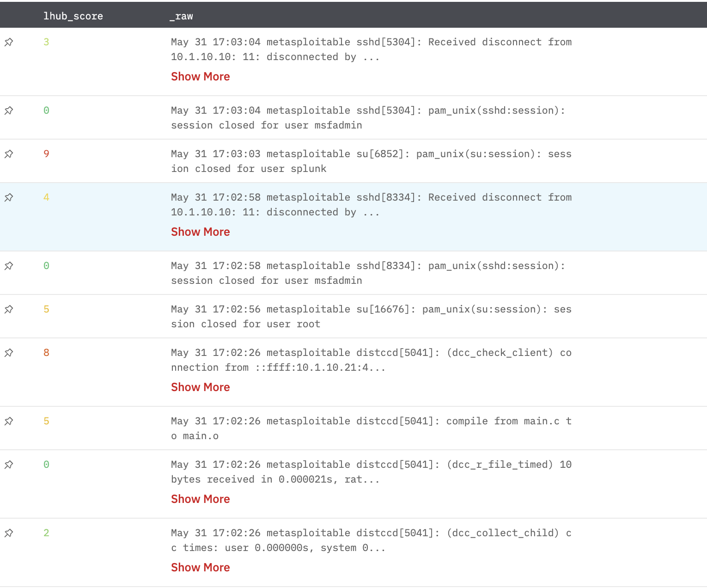707x588 pixels.
Task: Click the sshd[8334] Received disconnect log text
Action: (x=371, y=205)
